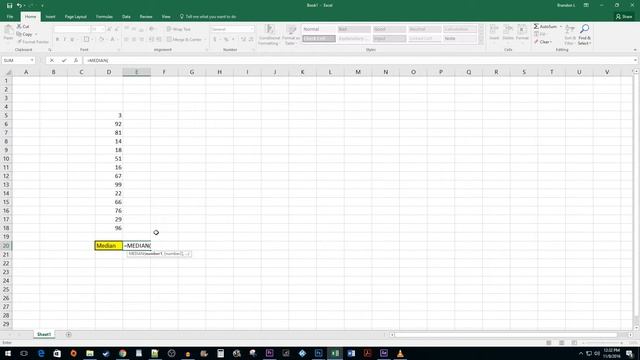This screenshot has height=360, width=640.
Task: Click the Percent Style icon
Action: [226, 40]
